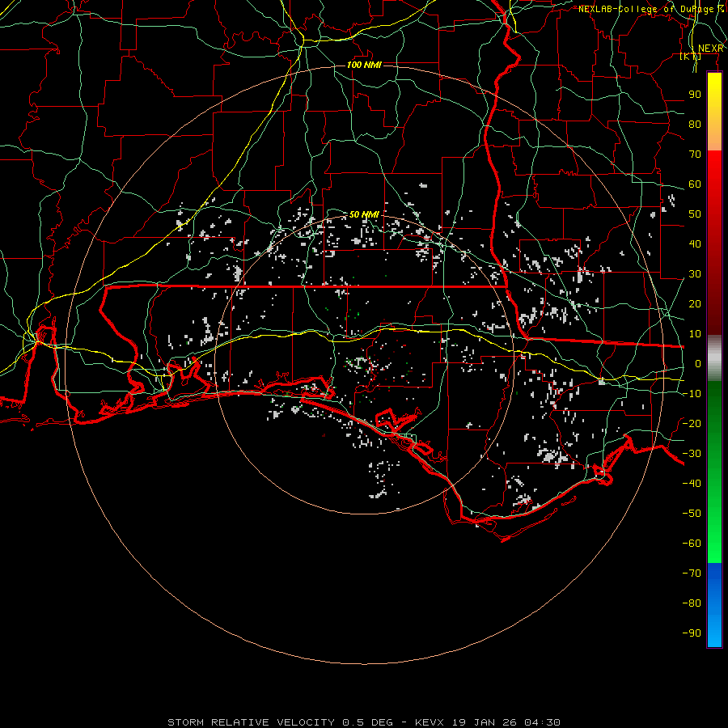728x728 pixels.
Task: Click the 50 NMI range ring label
Action: coord(364,214)
